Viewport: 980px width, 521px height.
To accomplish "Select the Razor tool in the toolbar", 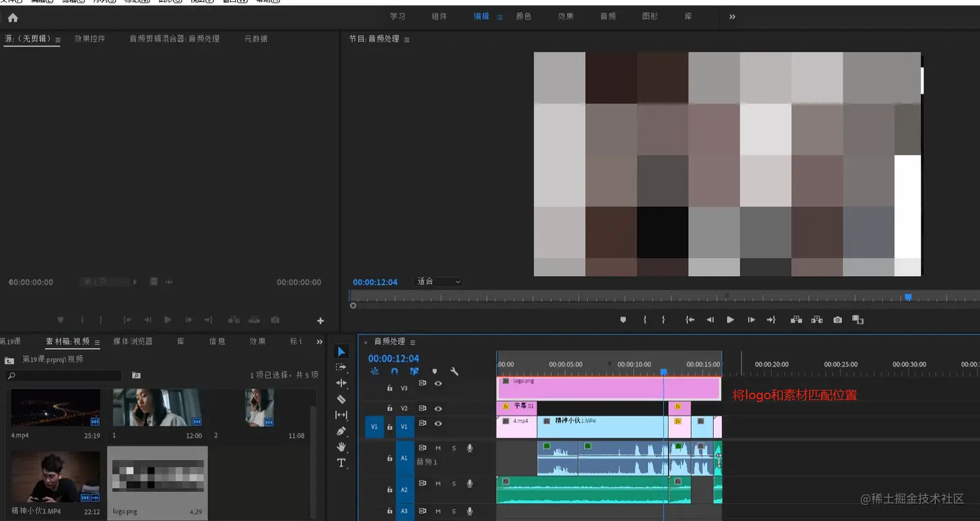I will coord(341,399).
